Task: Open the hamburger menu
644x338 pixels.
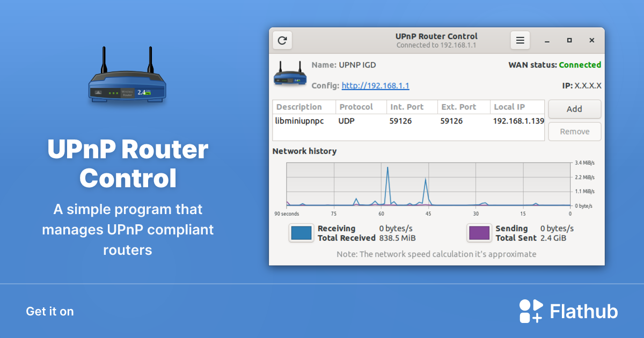Action: tap(519, 40)
